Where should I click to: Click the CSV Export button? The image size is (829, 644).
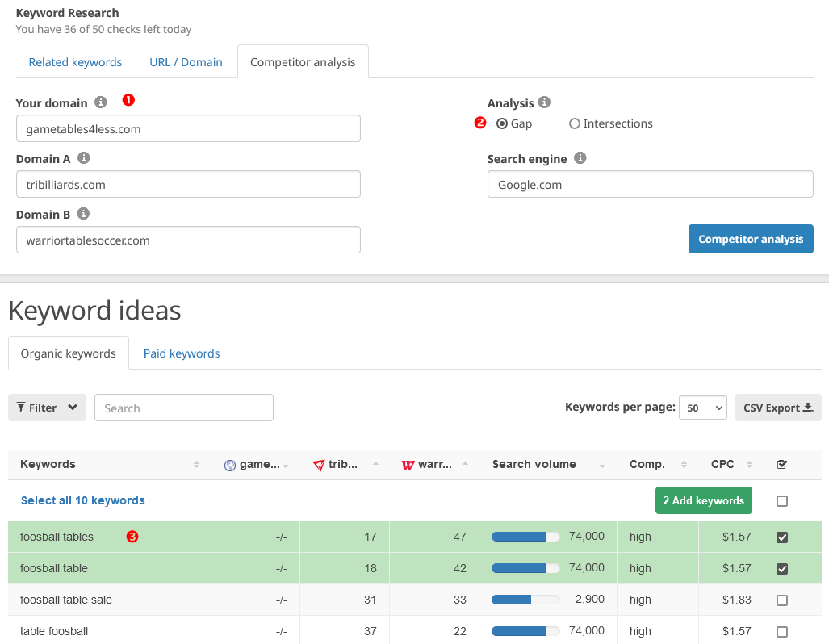click(x=778, y=408)
